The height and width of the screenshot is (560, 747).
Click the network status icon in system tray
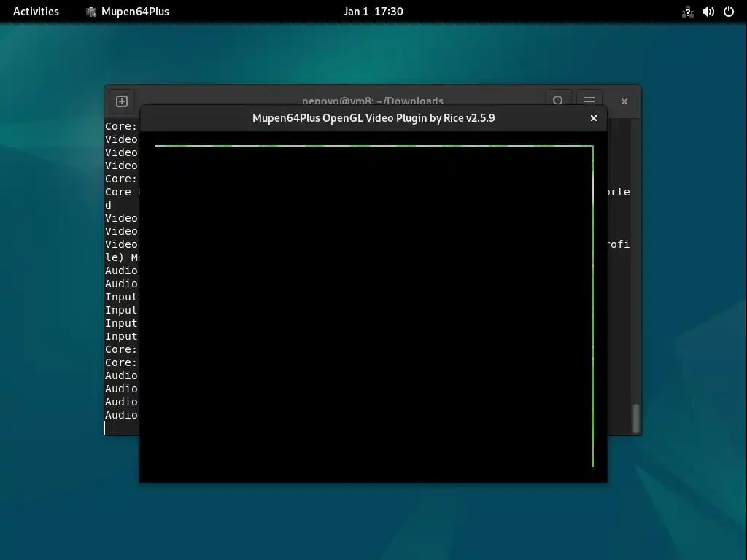click(687, 12)
